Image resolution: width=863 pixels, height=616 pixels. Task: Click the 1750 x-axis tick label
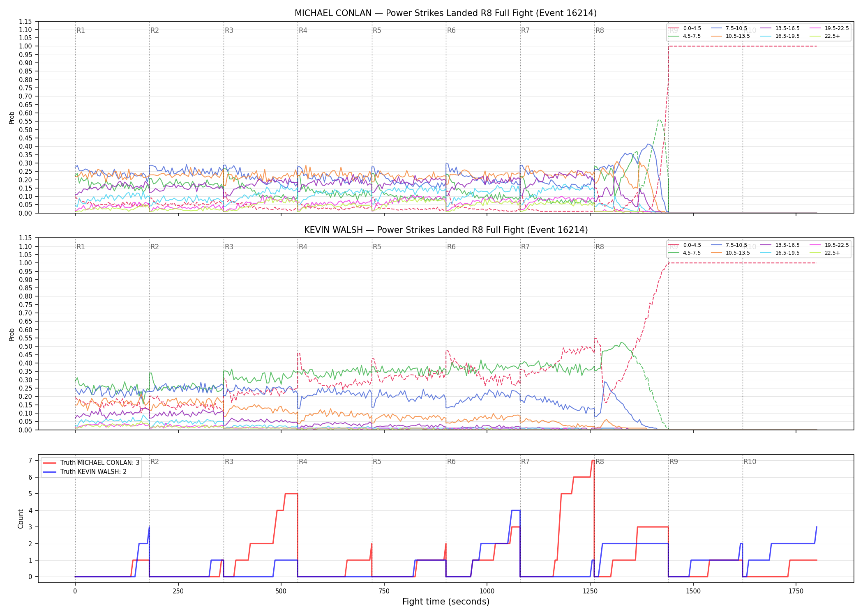tap(796, 591)
